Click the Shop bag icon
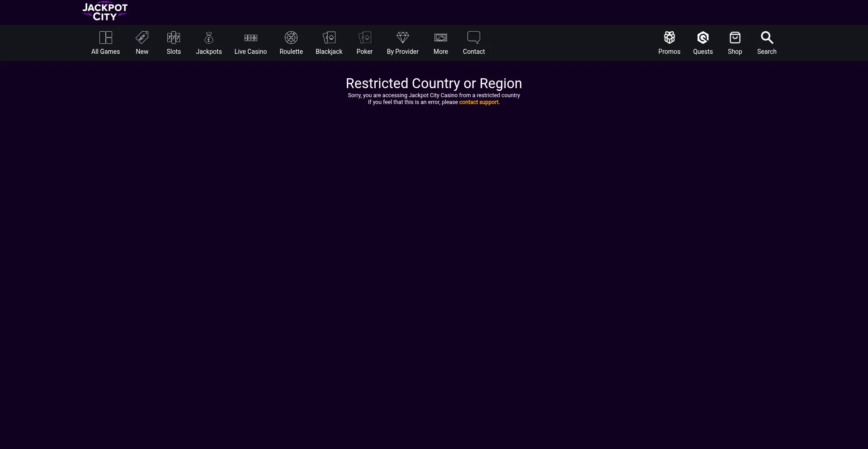Screen dimensions: 868x449 [735, 38]
